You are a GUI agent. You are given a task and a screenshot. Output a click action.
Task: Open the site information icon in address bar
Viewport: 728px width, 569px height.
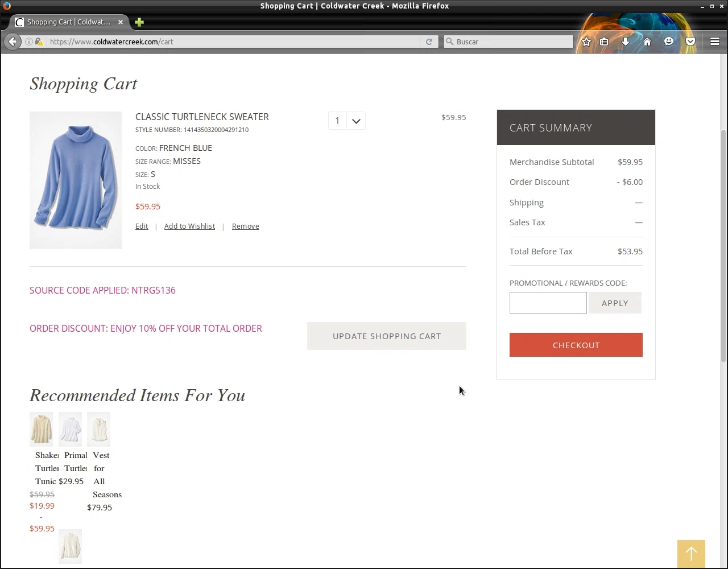point(29,42)
